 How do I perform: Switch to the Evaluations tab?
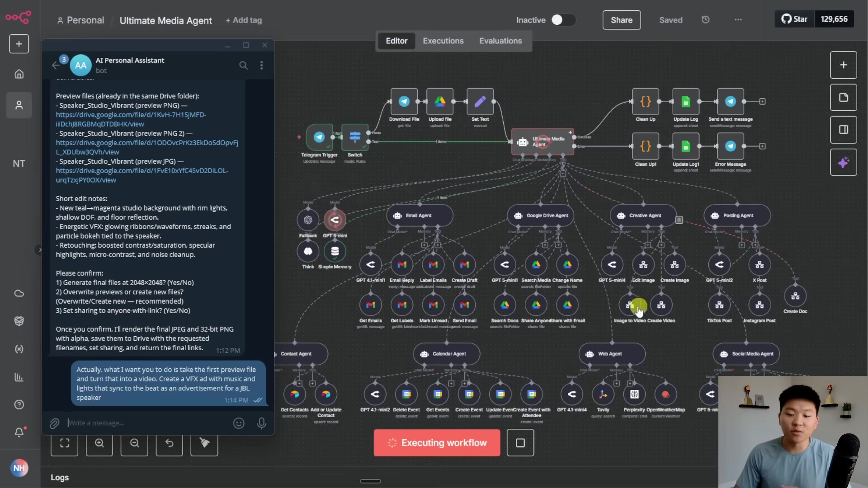(500, 41)
